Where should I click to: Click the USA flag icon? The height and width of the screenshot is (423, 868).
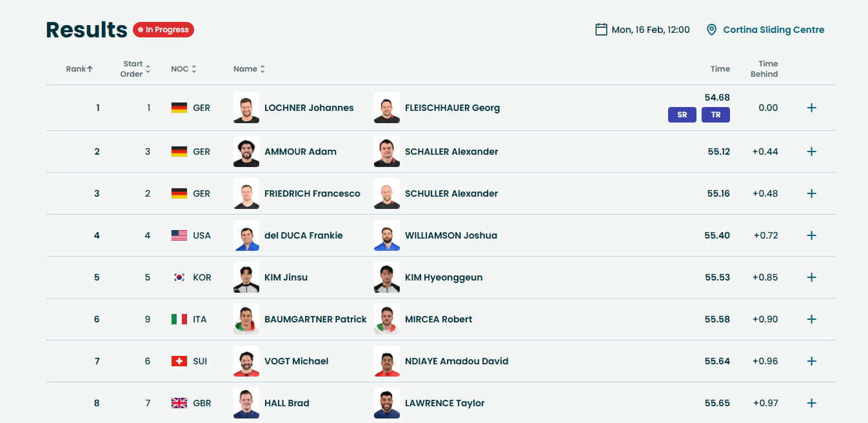pyautogui.click(x=179, y=235)
